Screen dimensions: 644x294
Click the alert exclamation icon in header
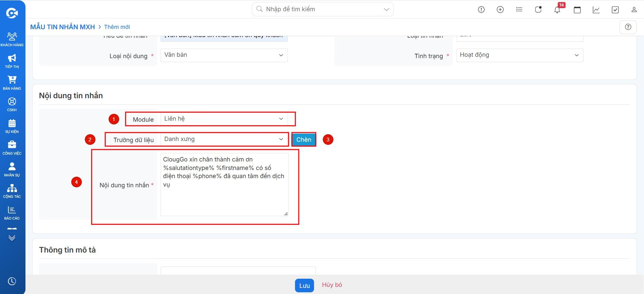[x=481, y=10]
